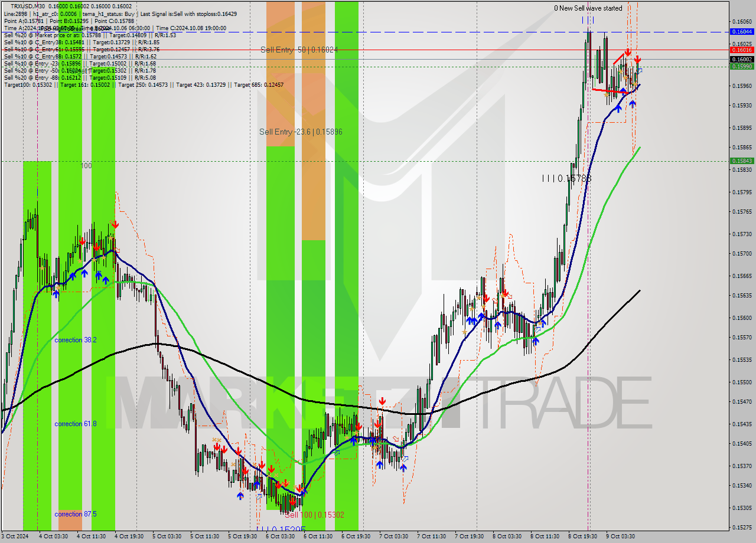Click the 'Target 685: 0.12457' value
The width and height of the screenshot is (756, 543).
[x=259, y=84]
